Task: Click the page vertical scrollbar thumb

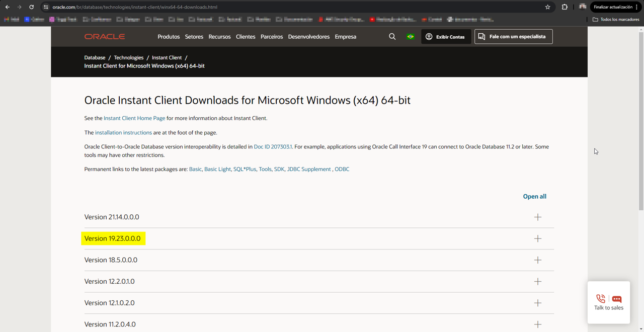Action: click(641, 122)
